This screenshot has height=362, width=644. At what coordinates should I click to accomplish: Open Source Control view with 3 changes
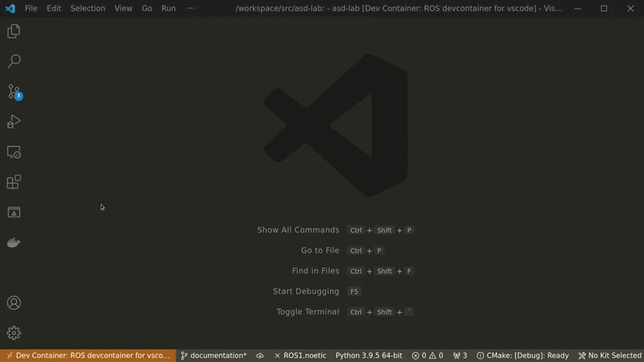(14, 92)
